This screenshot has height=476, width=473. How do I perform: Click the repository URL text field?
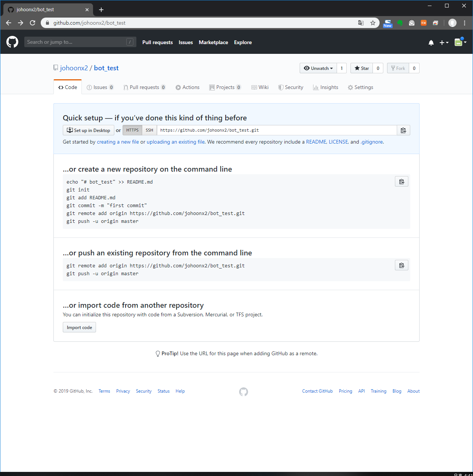pyautogui.click(x=276, y=130)
